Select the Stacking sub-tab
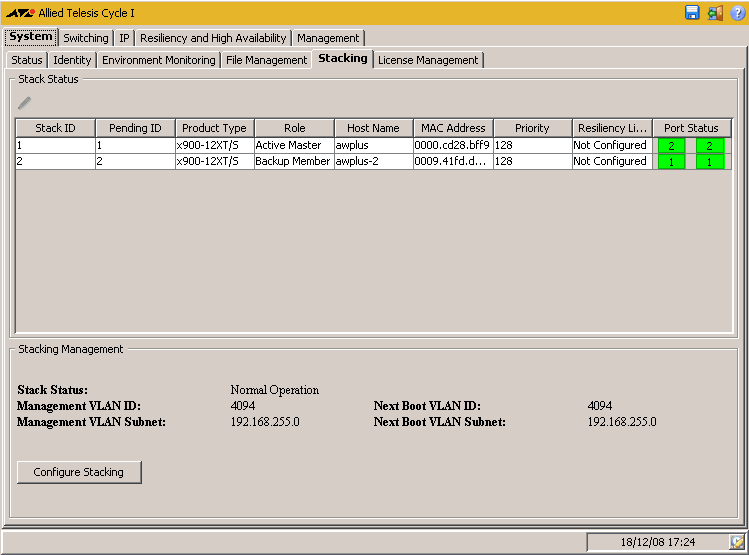 (x=343, y=58)
